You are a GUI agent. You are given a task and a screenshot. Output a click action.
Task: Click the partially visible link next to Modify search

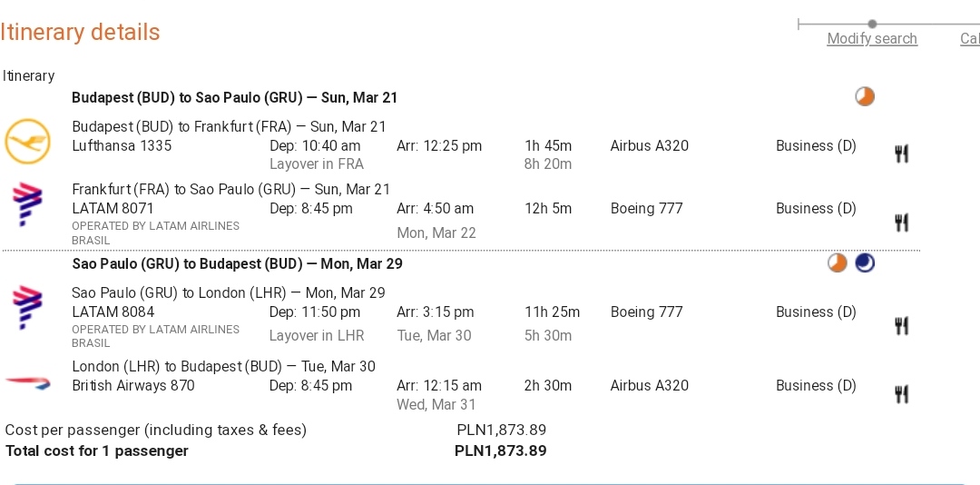(970, 39)
